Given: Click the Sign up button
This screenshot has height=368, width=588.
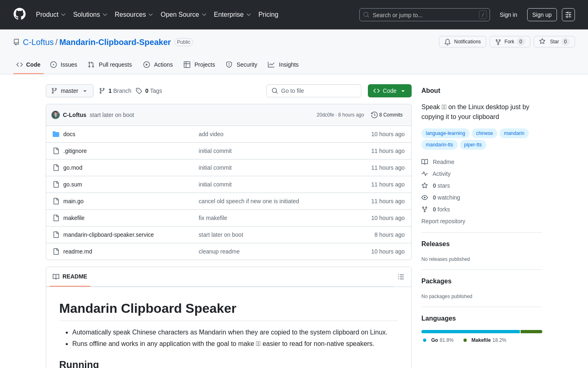Looking at the screenshot, I should point(542,15).
